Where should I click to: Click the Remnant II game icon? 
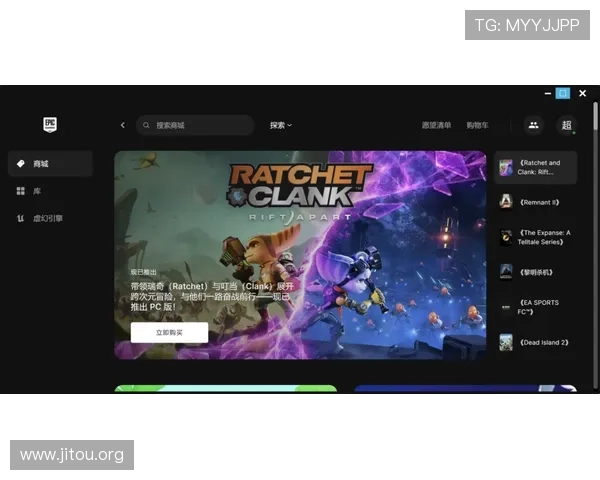[507, 202]
